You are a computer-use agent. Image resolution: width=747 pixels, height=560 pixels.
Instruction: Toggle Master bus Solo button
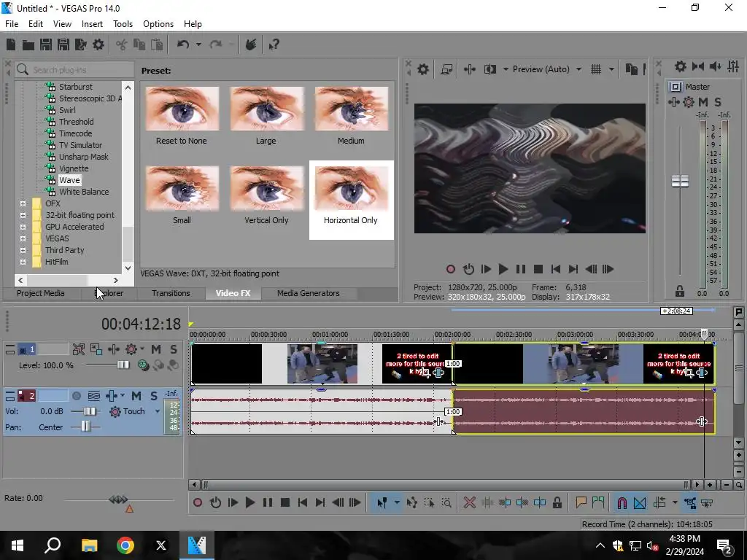pos(718,102)
